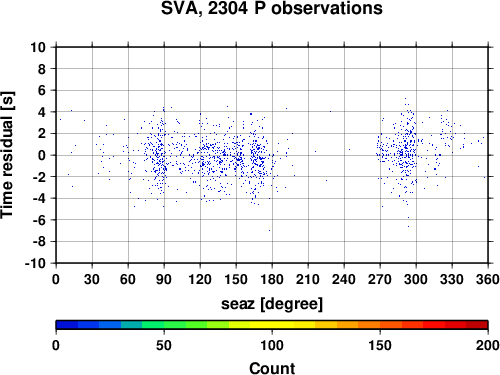This screenshot has width=500, height=375.
Task: Click the x-axis tick label 360
Action: click(x=488, y=279)
